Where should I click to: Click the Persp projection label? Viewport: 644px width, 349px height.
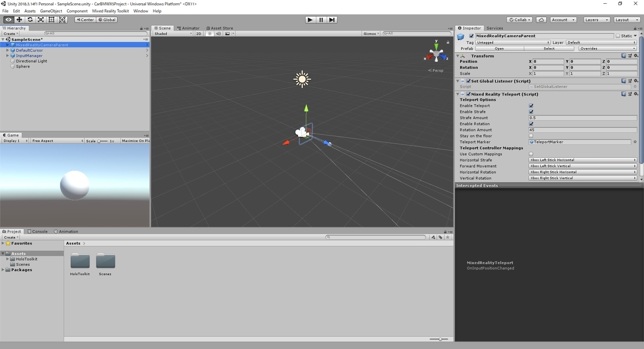436,70
